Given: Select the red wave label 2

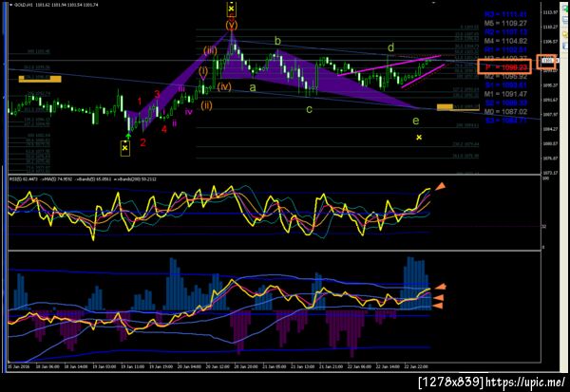Looking at the screenshot, I should [x=142, y=142].
